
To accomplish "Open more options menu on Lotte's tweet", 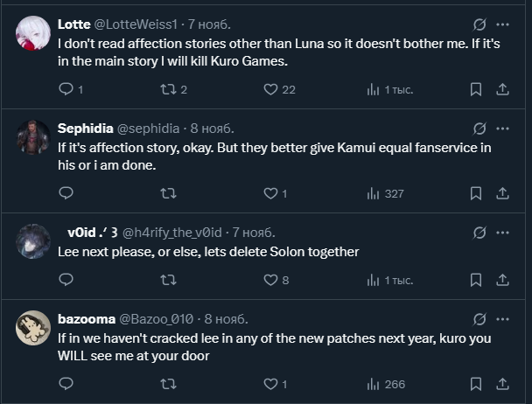I will (x=503, y=24).
